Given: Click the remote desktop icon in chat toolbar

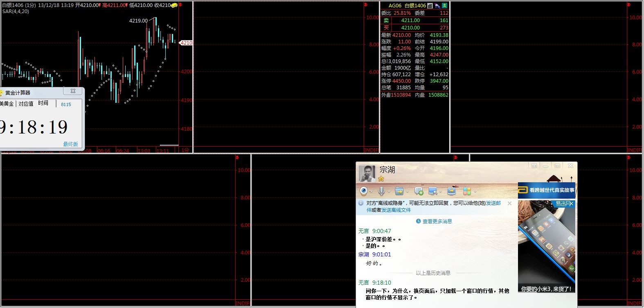Looking at the screenshot, I should 432,191.
